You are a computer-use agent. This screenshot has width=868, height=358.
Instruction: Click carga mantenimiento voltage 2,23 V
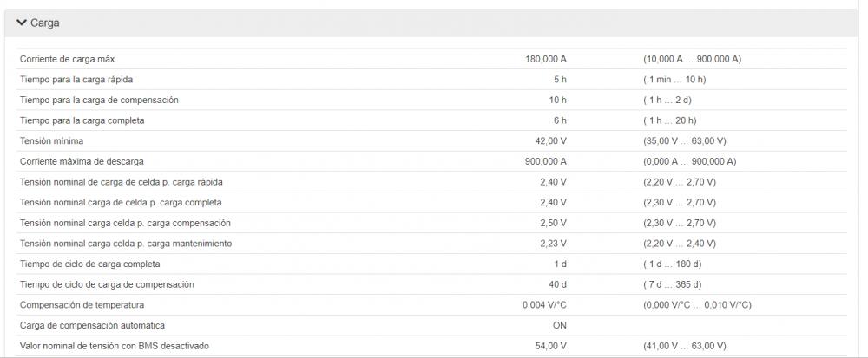click(554, 243)
